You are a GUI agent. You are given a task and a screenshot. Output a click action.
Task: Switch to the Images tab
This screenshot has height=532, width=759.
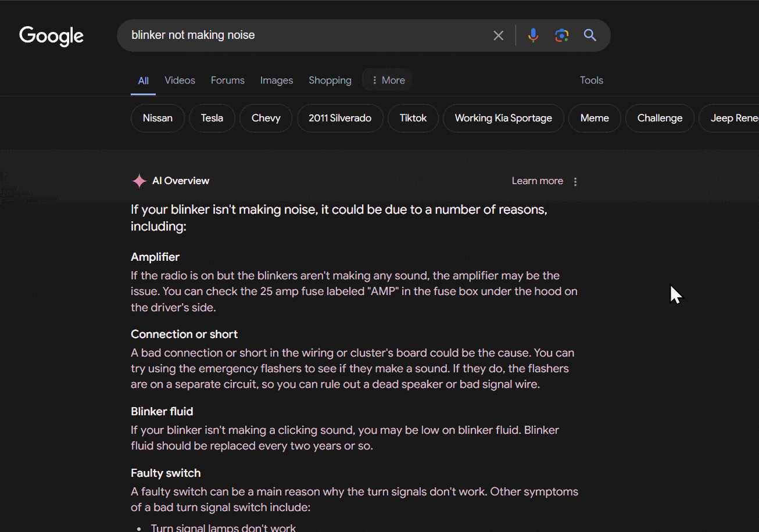click(277, 80)
